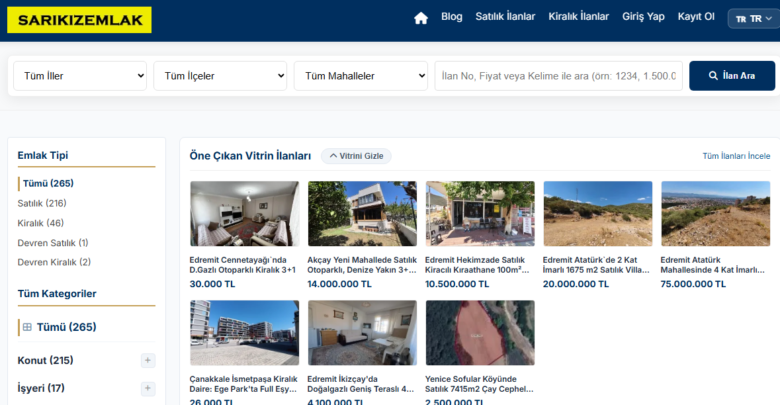Open the Tüm Mahalleler neighborhood dropdown
Viewport: 780px width, 405px height.
pos(361,76)
